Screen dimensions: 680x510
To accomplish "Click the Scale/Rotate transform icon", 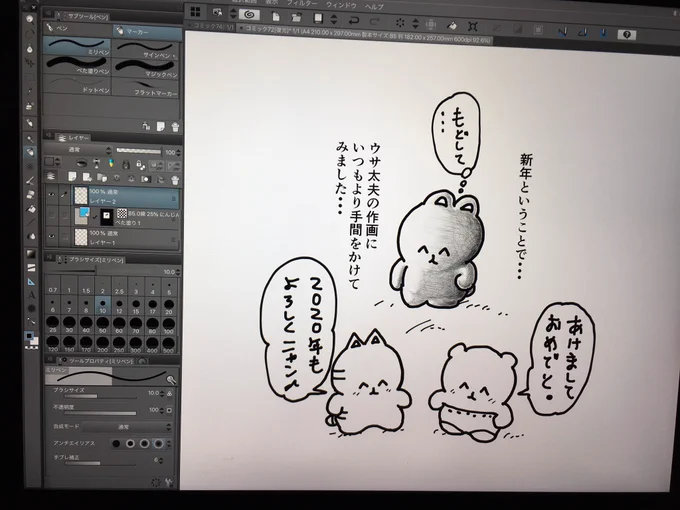I will [x=473, y=26].
